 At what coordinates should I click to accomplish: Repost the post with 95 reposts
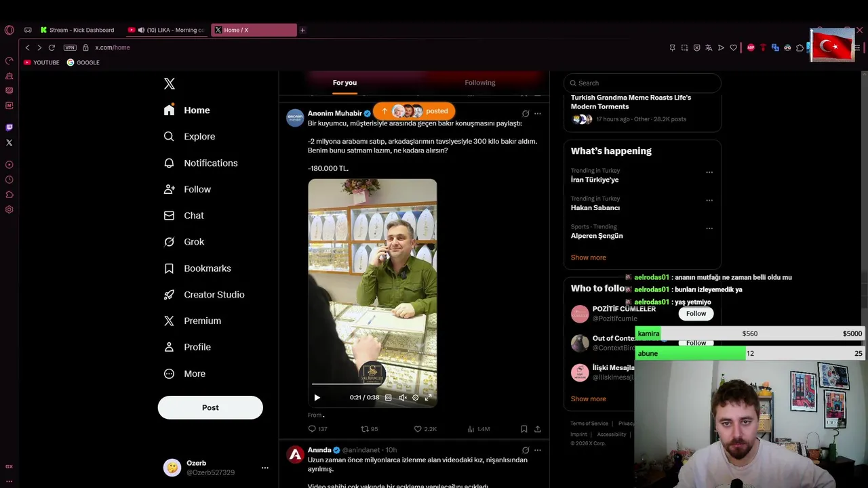pos(370,429)
